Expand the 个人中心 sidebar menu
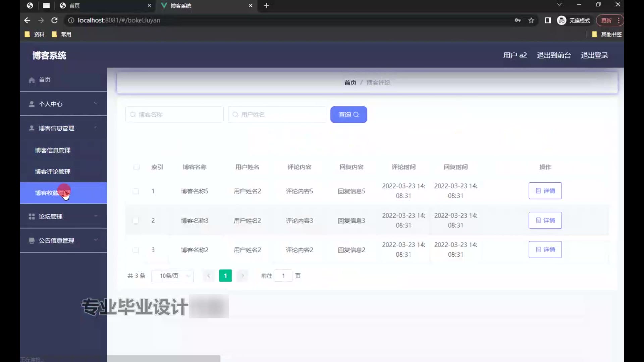Screen dimensions: 644x362 (63, 104)
